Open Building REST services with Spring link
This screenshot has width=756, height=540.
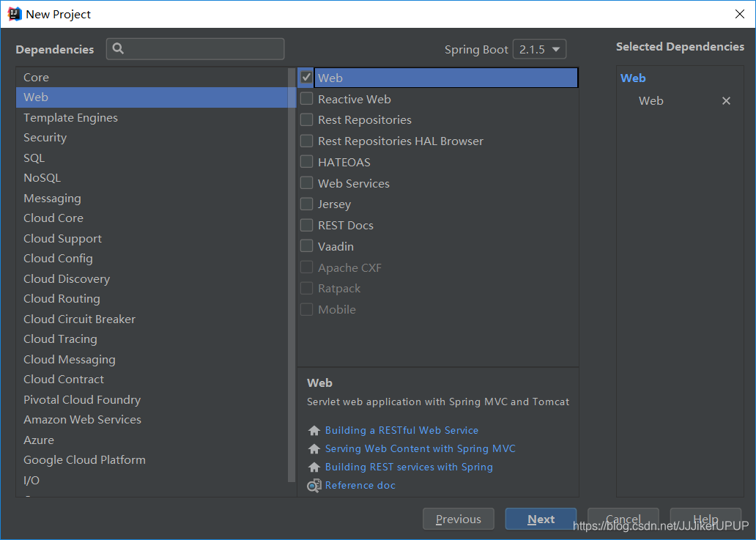tap(409, 467)
